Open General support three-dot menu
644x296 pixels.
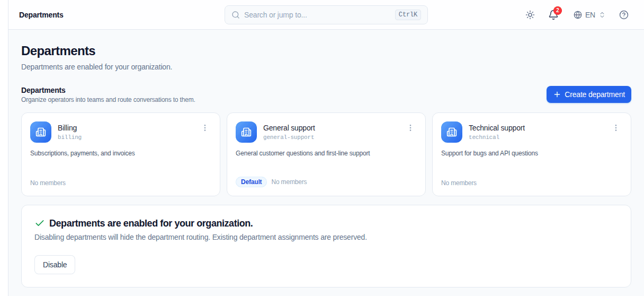coord(410,128)
